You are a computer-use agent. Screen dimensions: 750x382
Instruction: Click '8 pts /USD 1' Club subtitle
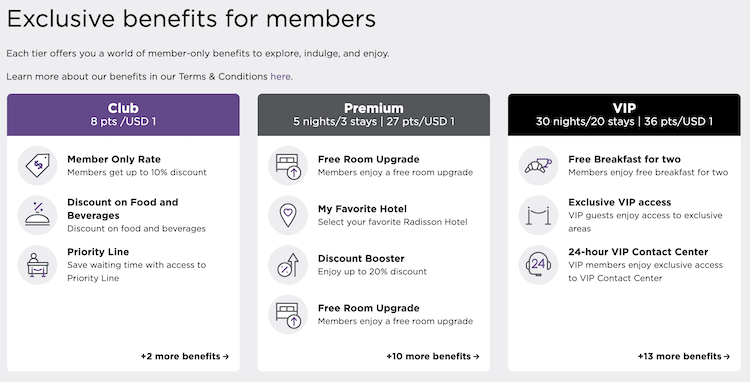pyautogui.click(x=123, y=121)
